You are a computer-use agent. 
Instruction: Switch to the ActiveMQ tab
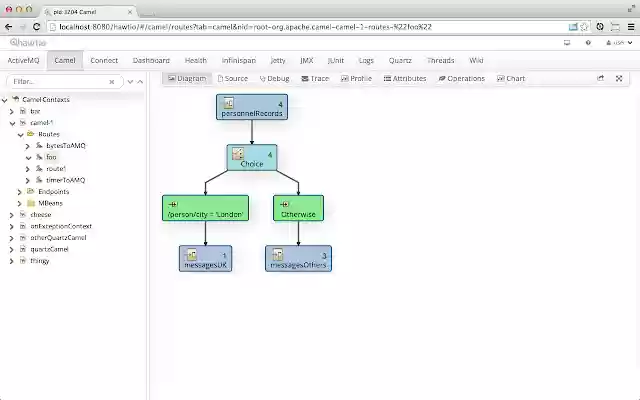pos(23,60)
